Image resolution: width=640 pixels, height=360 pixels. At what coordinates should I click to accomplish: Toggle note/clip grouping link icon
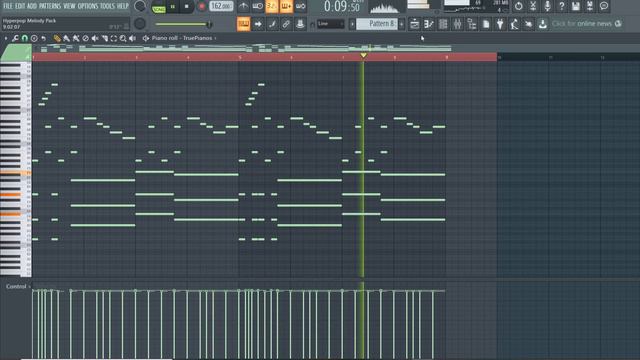(x=286, y=24)
